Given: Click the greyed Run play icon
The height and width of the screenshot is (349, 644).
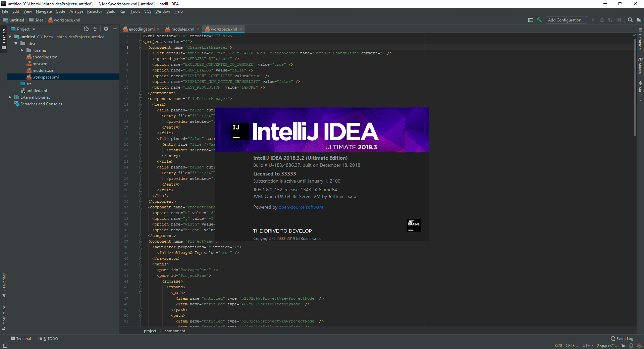Looking at the screenshot, I should pyautogui.click(x=593, y=20).
